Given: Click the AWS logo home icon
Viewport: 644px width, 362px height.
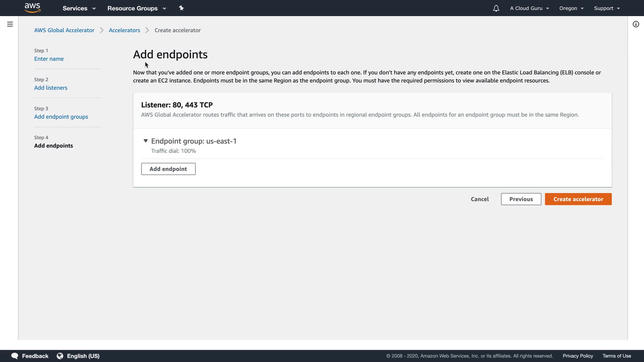Looking at the screenshot, I should (x=33, y=8).
